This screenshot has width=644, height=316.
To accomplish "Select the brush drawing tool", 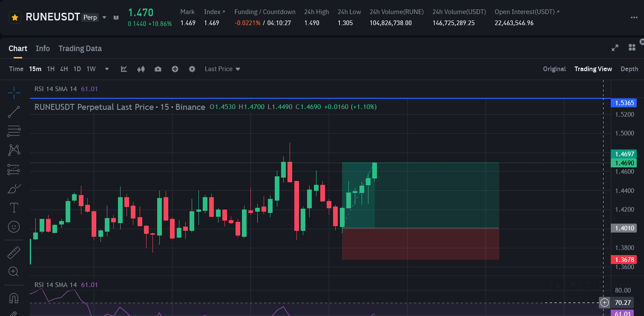I will coord(14,188).
